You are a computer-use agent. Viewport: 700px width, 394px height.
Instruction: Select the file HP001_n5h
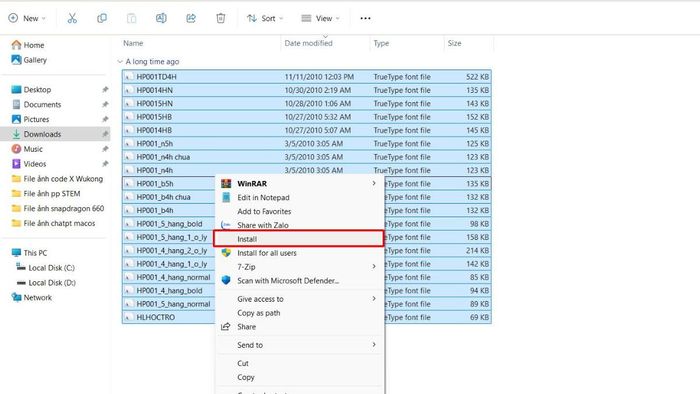[x=307, y=144]
